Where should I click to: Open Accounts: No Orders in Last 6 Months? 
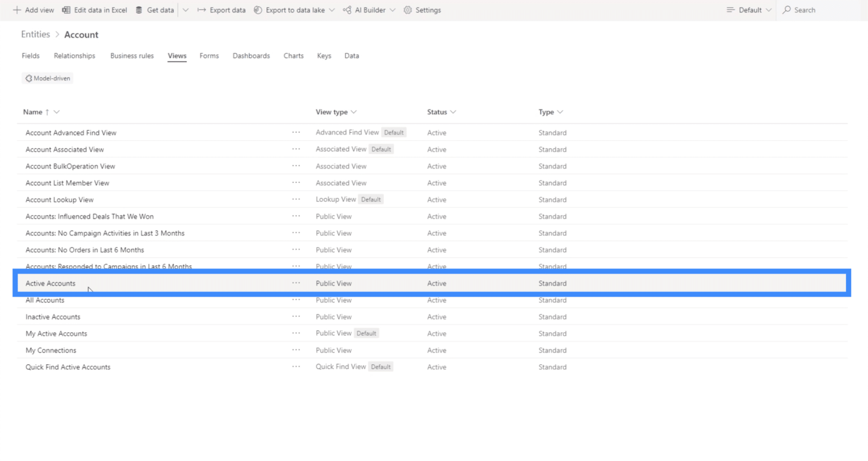point(85,250)
